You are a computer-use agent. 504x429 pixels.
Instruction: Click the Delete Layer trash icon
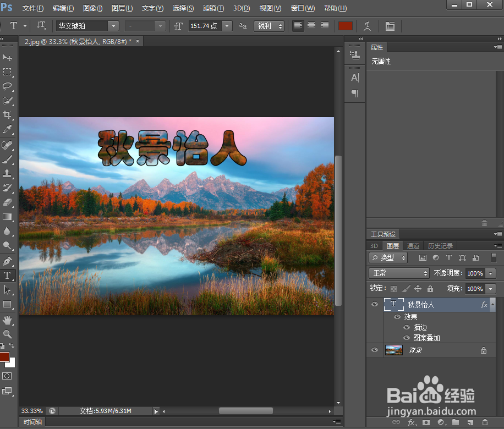click(x=485, y=422)
